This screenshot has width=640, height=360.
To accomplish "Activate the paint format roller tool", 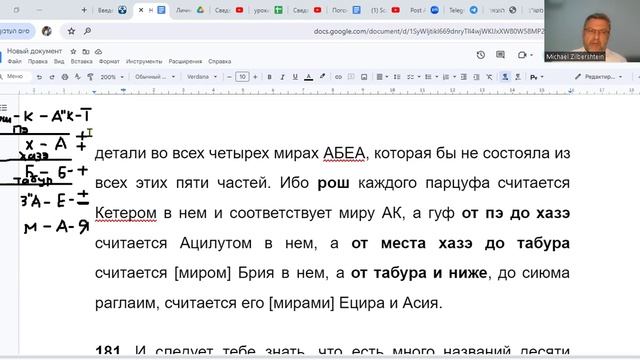I will point(90,77).
